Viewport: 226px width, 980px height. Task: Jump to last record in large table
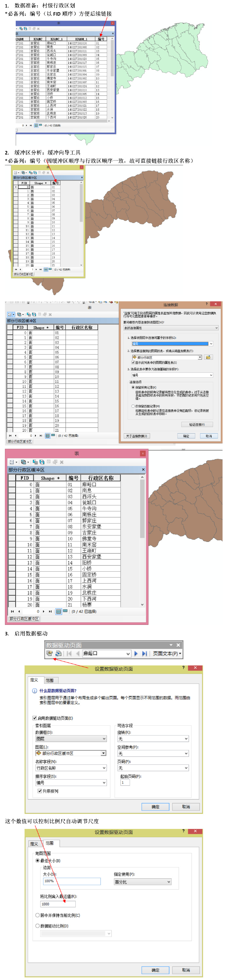tap(50, 611)
